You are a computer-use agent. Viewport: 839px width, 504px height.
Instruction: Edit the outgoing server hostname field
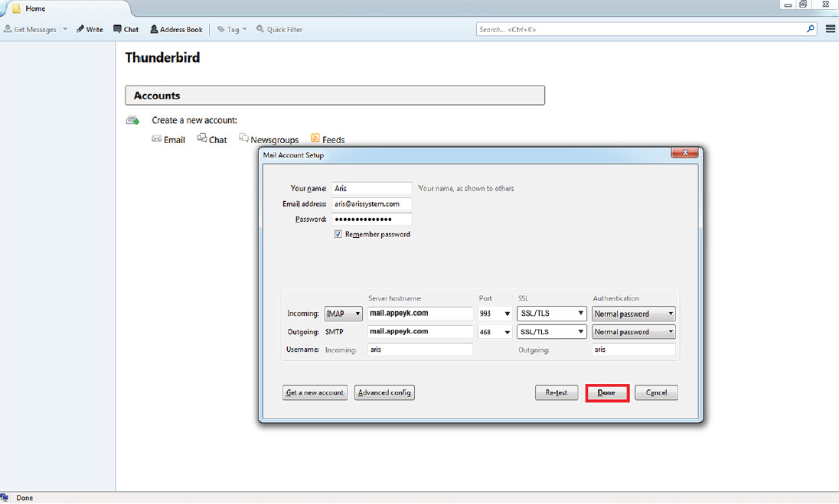(420, 331)
